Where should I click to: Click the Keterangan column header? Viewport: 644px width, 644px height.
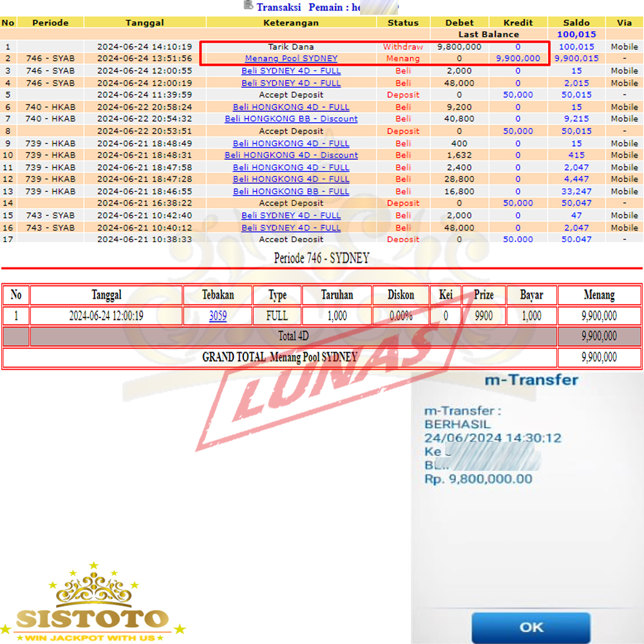click(x=291, y=23)
